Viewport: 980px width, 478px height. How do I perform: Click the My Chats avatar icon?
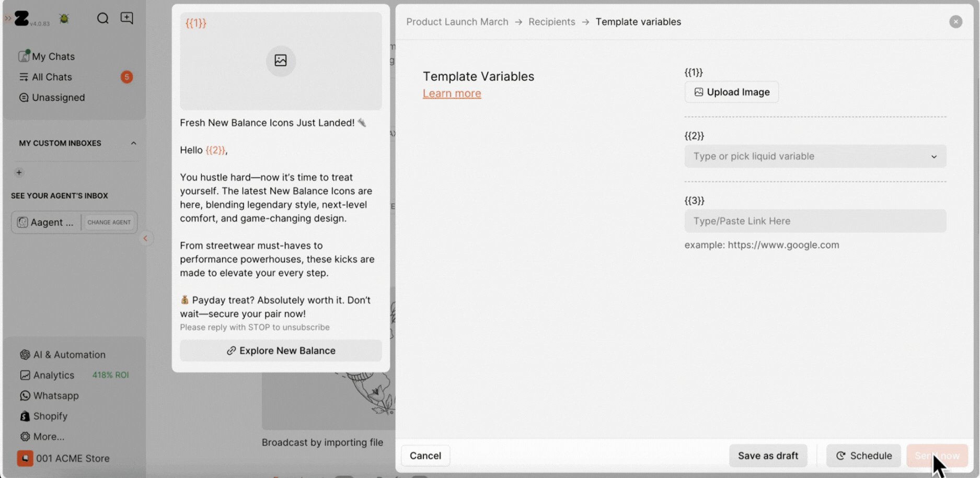(x=24, y=56)
